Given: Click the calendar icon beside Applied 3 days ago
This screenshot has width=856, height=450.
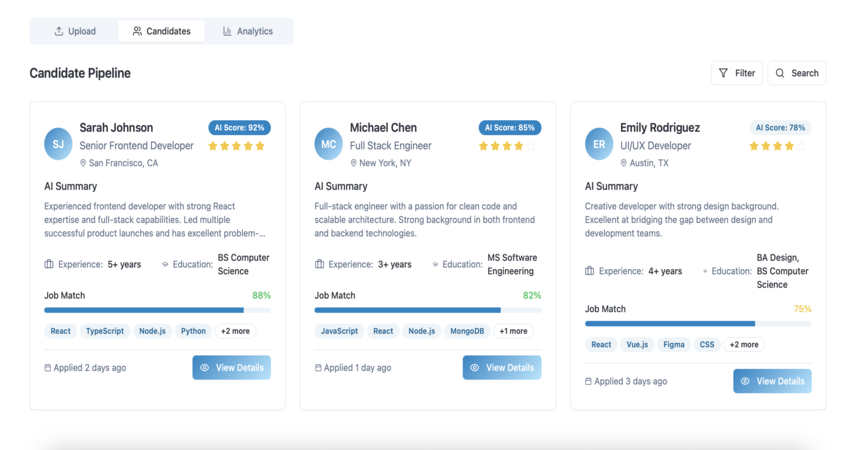Looking at the screenshot, I should tap(588, 381).
